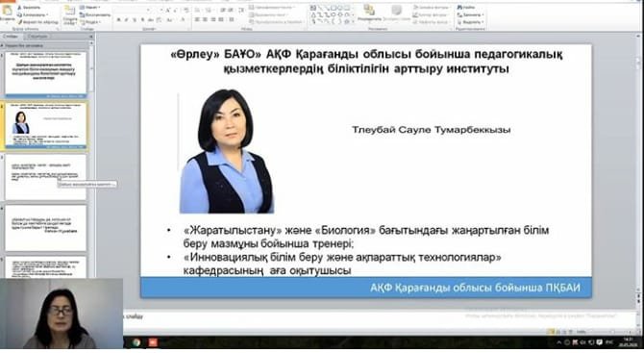The height and width of the screenshot is (353, 644).
Task: Click the Copy (Копировать) button
Action: pyautogui.click(x=33, y=14)
